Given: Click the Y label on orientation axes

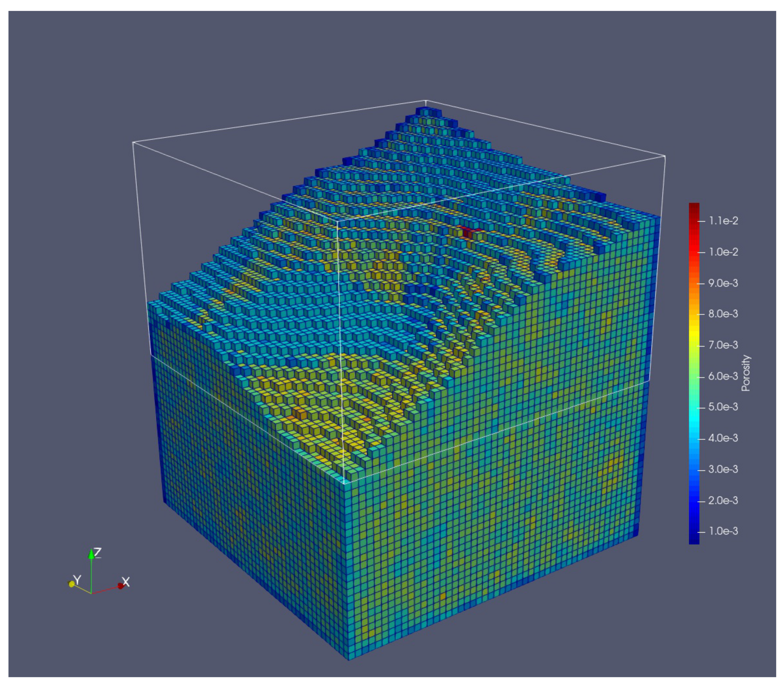Looking at the screenshot, I should click(77, 580).
